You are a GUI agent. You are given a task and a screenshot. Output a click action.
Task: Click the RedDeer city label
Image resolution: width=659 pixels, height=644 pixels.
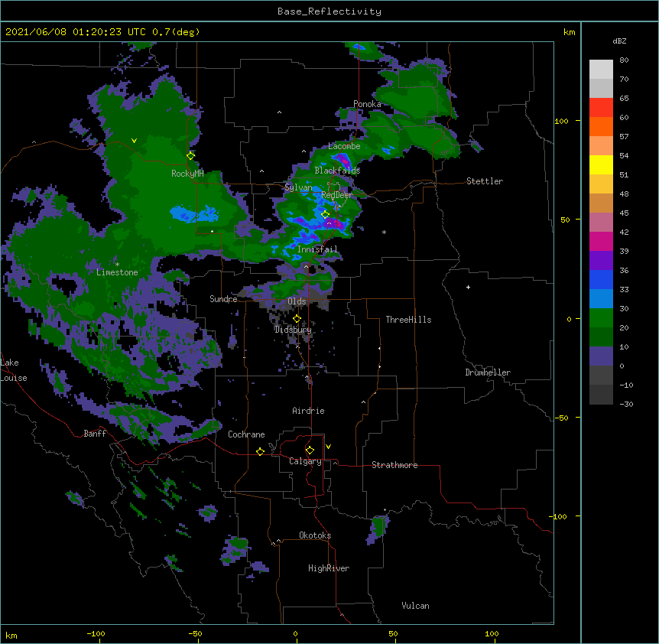[x=336, y=195]
